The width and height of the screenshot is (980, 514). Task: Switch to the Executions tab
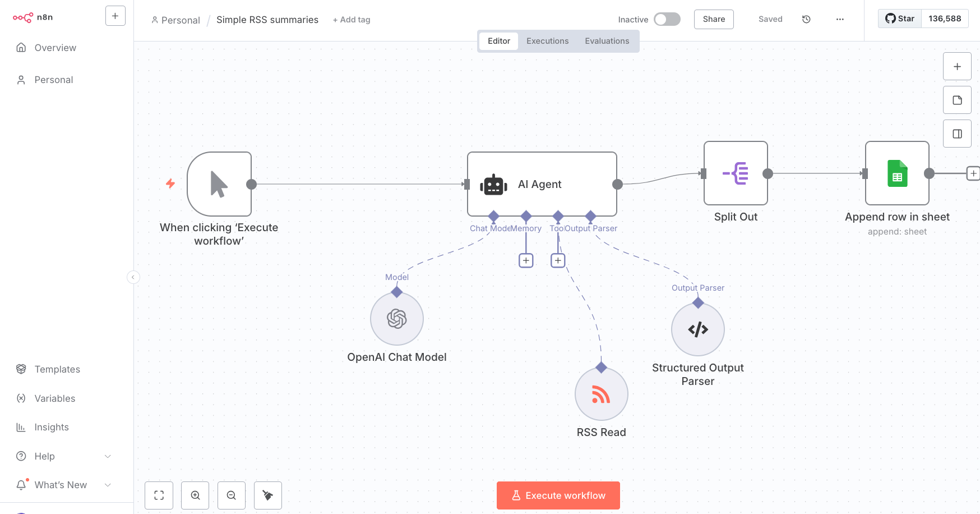547,41
